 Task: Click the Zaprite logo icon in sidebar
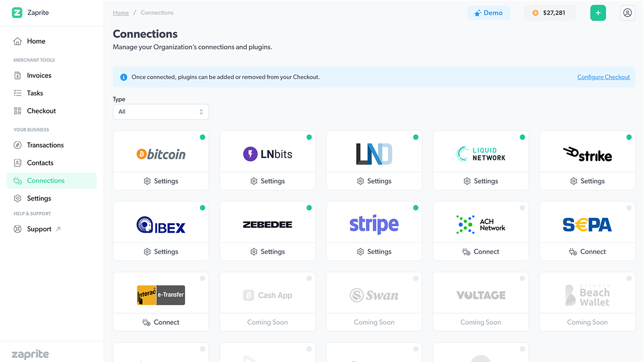coord(17,13)
